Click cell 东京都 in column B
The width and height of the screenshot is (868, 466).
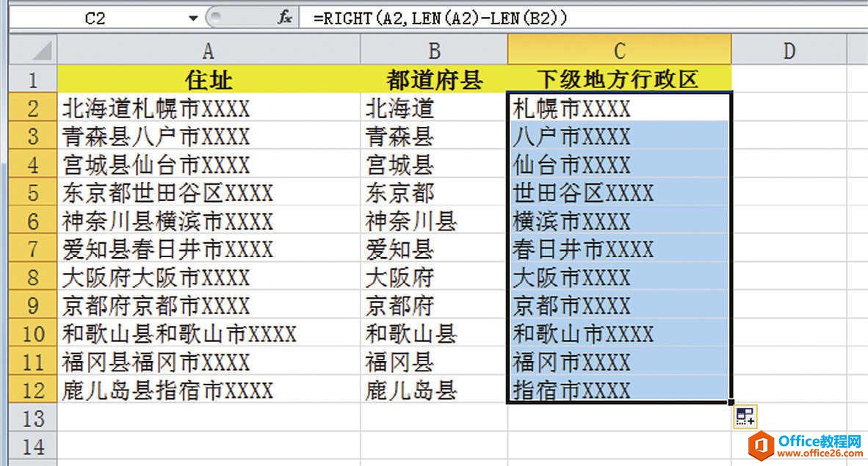tap(434, 192)
